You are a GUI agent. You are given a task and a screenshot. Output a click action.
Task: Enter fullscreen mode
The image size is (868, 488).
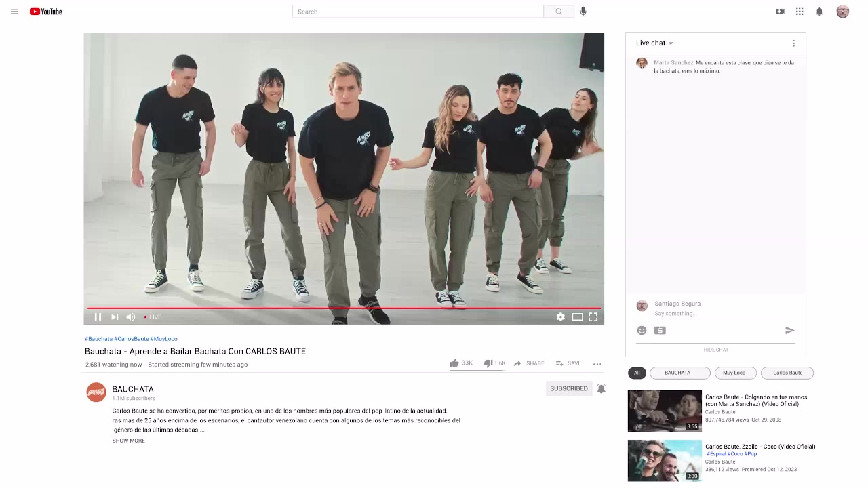pos(593,317)
